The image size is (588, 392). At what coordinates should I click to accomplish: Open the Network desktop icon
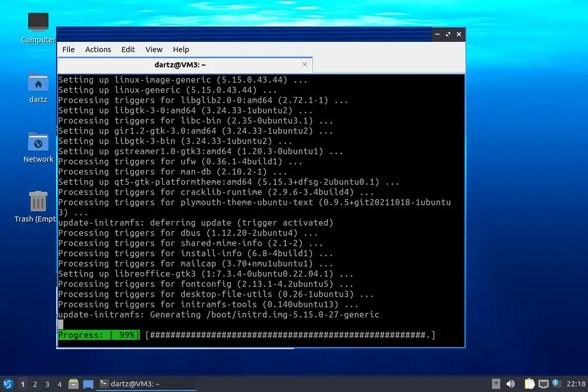click(x=38, y=148)
